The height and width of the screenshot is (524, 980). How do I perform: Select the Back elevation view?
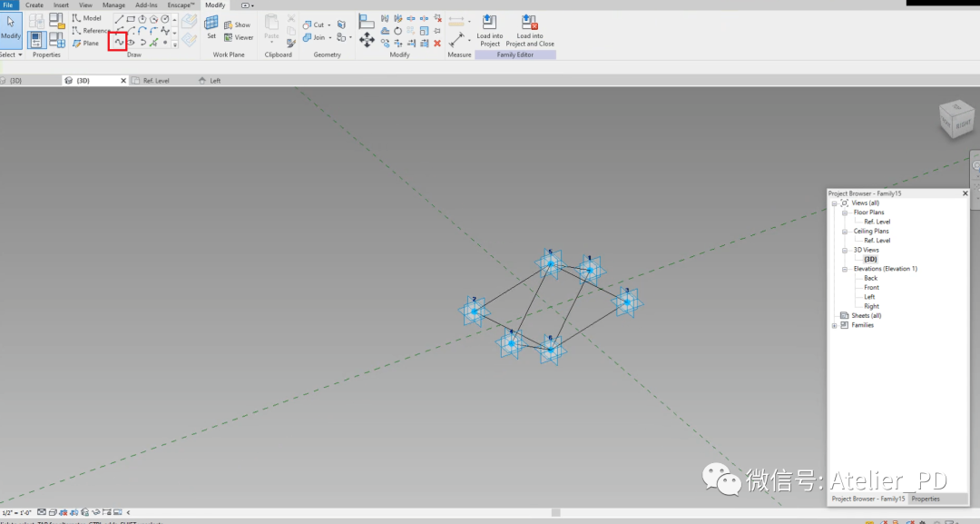click(870, 278)
